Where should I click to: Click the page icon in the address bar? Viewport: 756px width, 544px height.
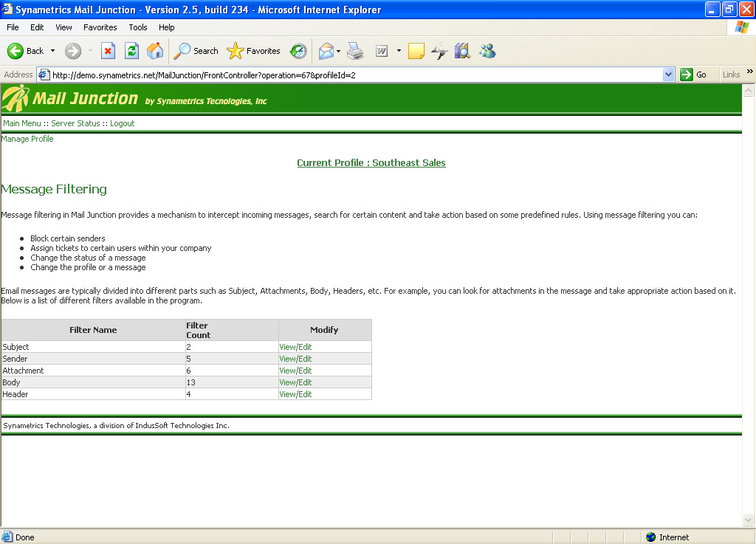tap(44, 75)
